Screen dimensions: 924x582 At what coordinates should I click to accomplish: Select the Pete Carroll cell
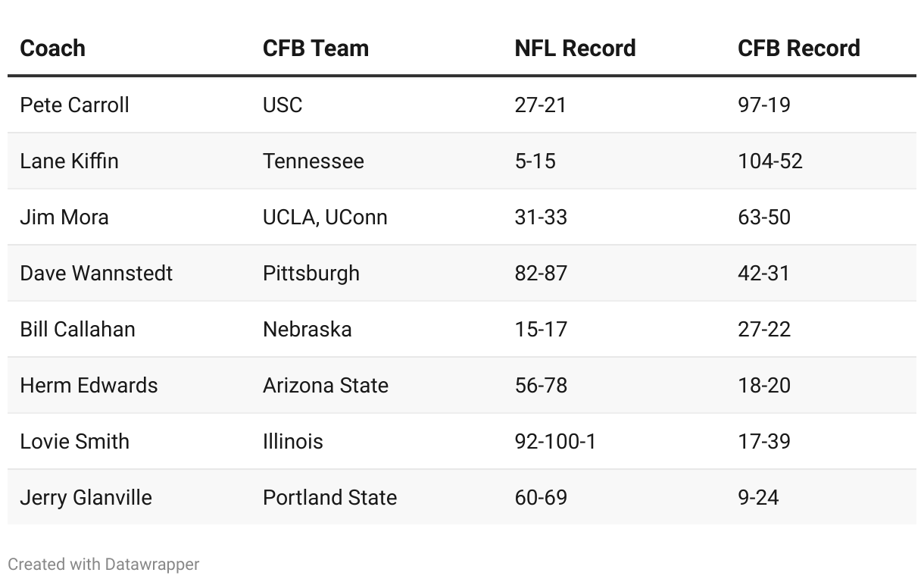[x=74, y=105]
